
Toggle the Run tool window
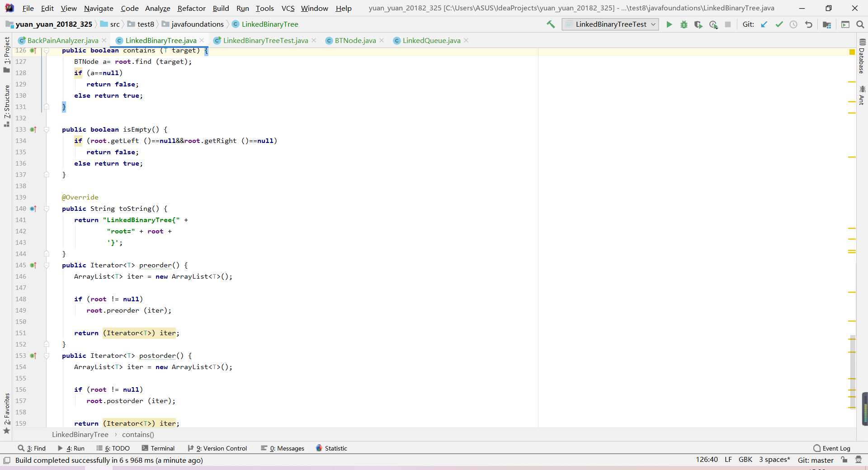[x=71, y=448]
